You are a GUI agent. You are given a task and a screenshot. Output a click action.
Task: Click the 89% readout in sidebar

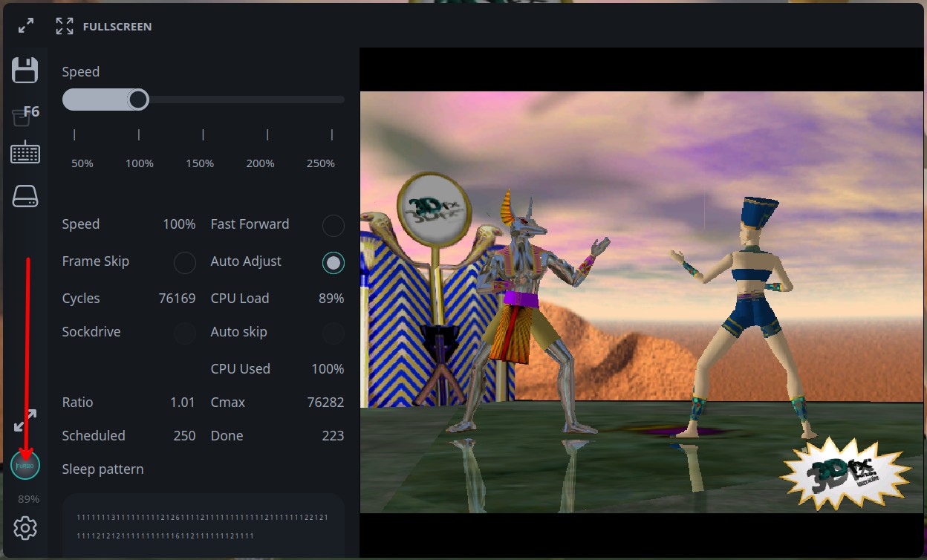[x=29, y=499]
